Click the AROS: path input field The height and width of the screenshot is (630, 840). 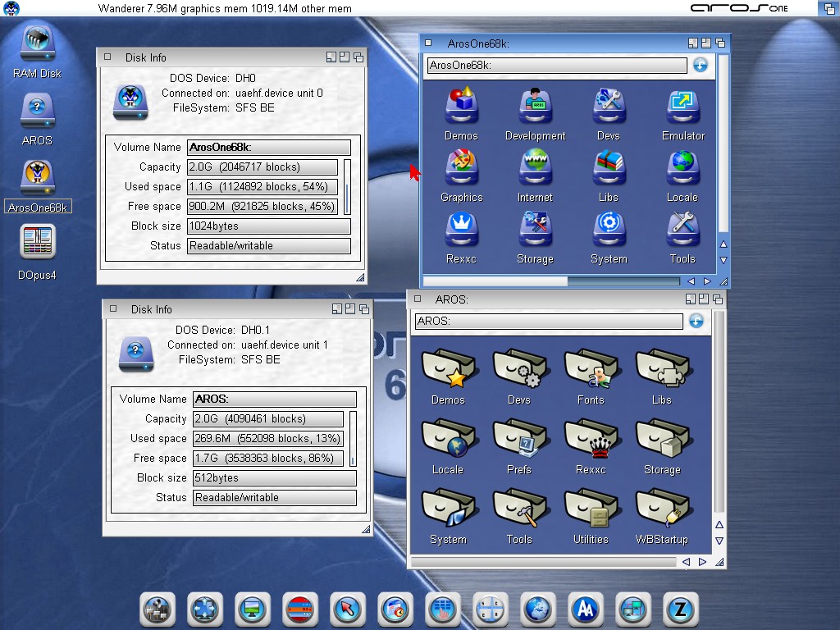pyautogui.click(x=548, y=322)
